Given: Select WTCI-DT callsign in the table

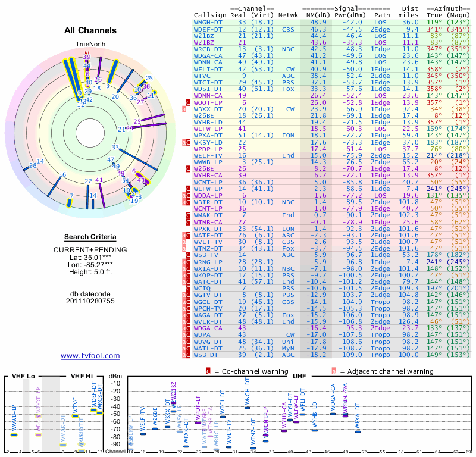Looking at the screenshot, I should (208, 82).
